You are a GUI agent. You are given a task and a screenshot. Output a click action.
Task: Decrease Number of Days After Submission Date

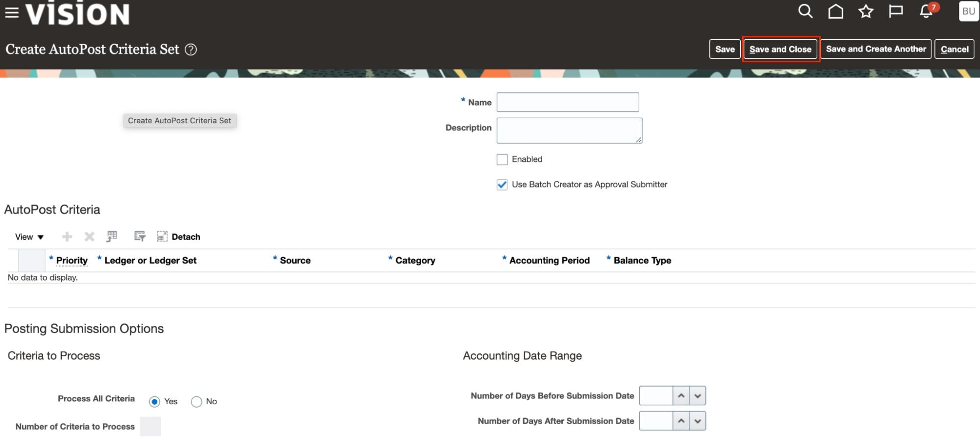697,421
